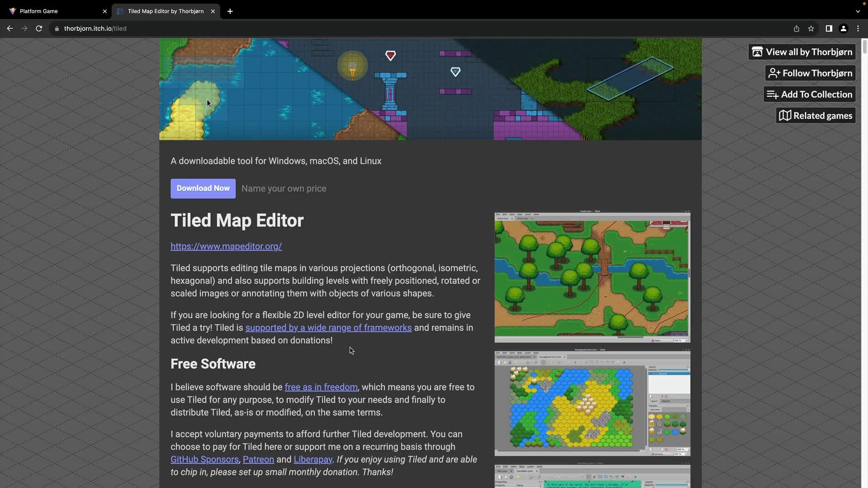Bookmark page with star icon
The image size is (868, 488).
[x=811, y=28]
